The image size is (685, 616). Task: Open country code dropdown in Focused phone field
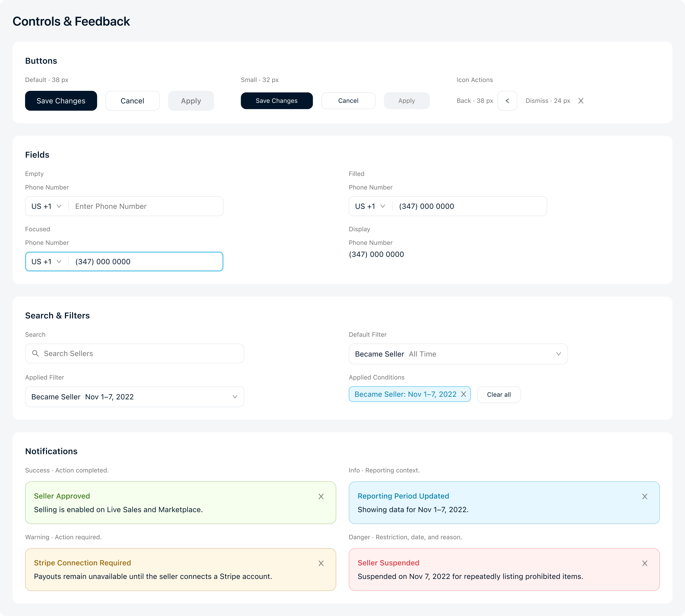click(x=47, y=262)
